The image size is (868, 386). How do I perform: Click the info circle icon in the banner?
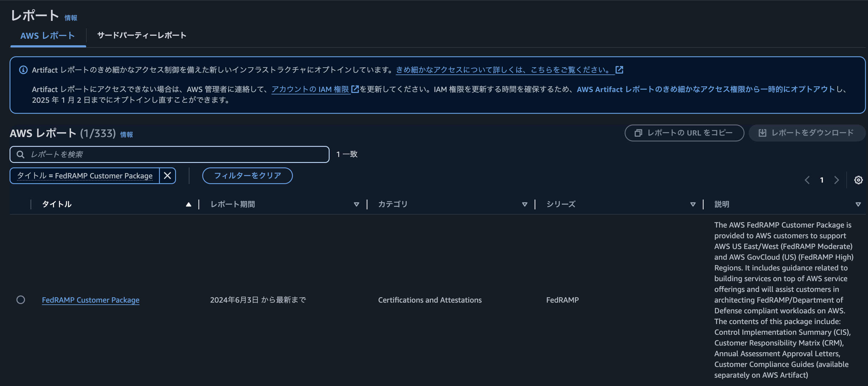click(23, 70)
